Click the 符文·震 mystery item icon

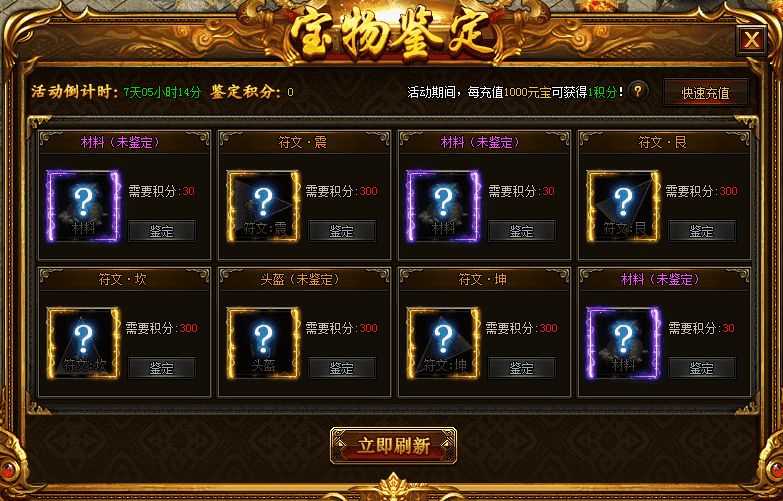point(263,206)
